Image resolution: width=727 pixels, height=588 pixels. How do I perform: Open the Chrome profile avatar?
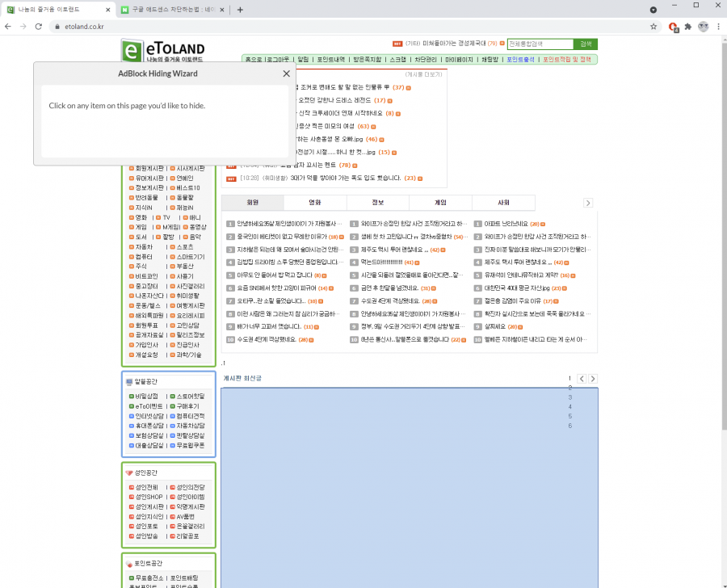point(704,27)
